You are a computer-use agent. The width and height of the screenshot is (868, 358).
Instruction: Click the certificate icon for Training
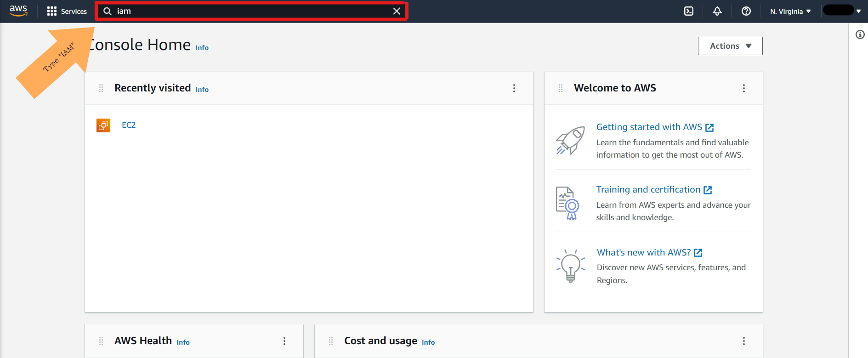pos(568,203)
